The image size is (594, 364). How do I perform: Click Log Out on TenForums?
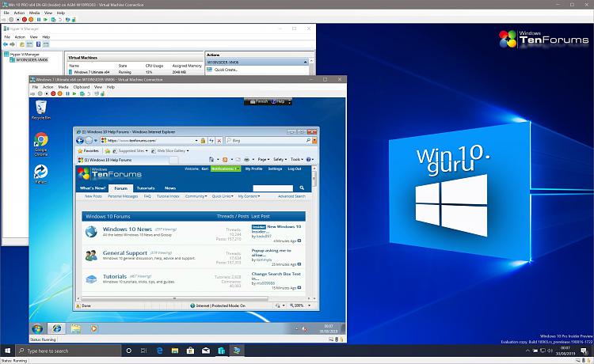295,169
